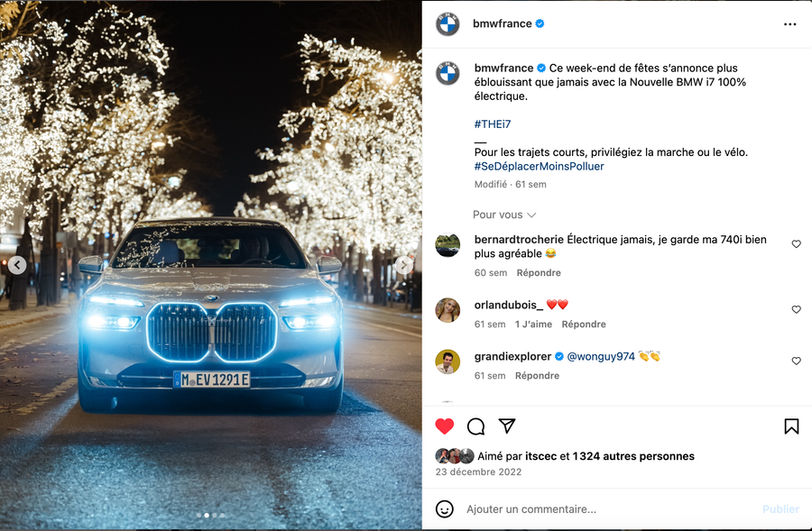The height and width of the screenshot is (531, 812).
Task: Reply to bernardtrocherie's comment via Répondre
Action: coord(539,273)
